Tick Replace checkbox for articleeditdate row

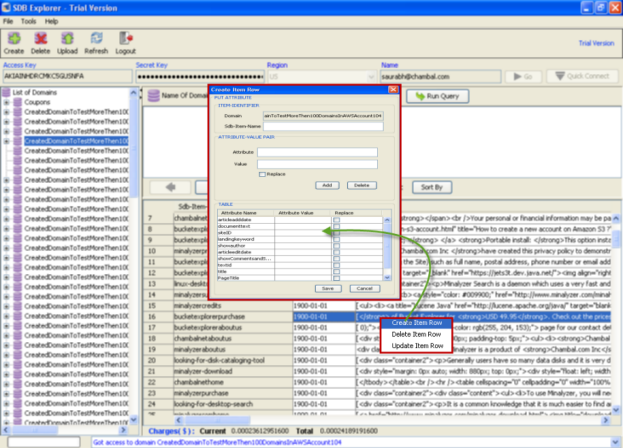337,252
